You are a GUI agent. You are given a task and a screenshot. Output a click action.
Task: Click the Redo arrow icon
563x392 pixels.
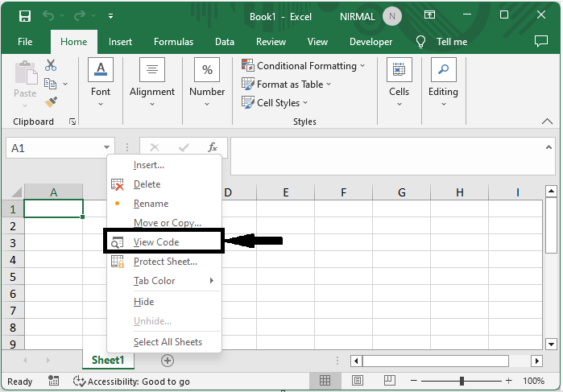click(x=80, y=15)
